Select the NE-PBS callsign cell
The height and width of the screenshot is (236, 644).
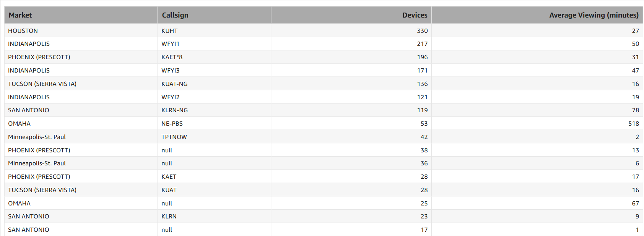(172, 124)
